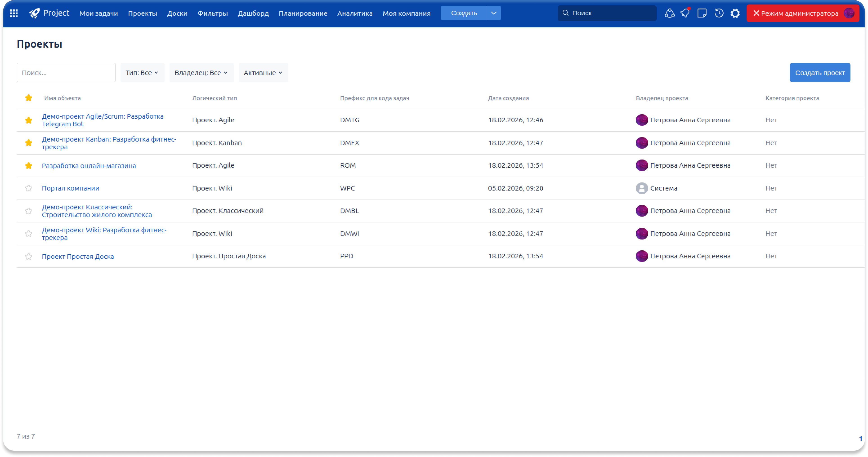The height and width of the screenshot is (457, 868).
Task: Expand the Тип: Все filter dropdown
Action: coord(142,73)
